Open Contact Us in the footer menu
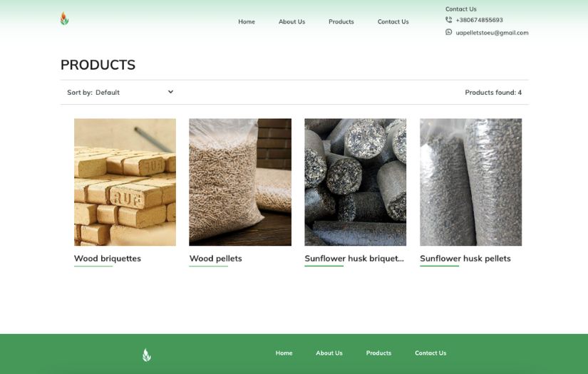 (430, 353)
